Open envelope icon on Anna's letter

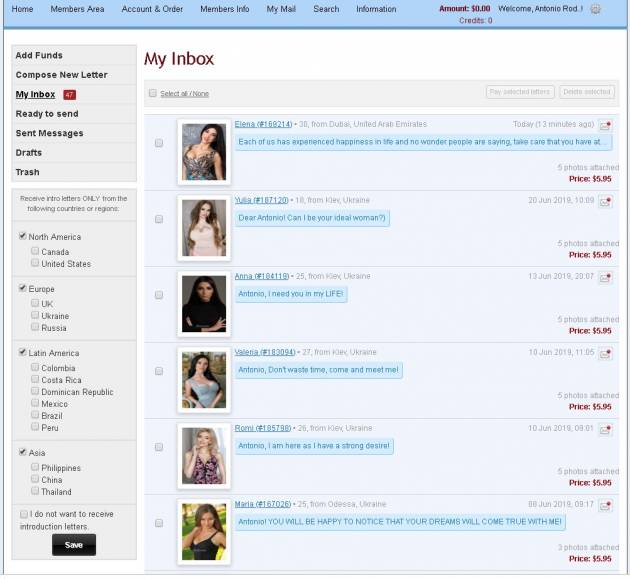(606, 278)
